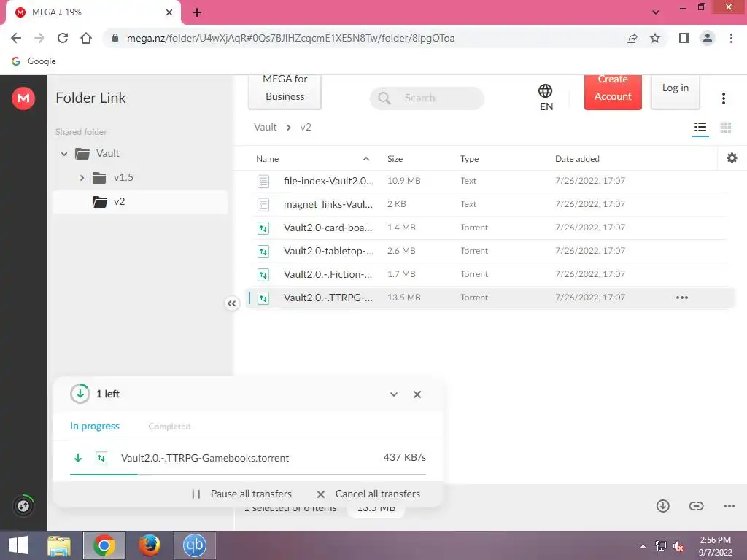
Task: Click v2 in the breadcrumb
Action: 306,127
